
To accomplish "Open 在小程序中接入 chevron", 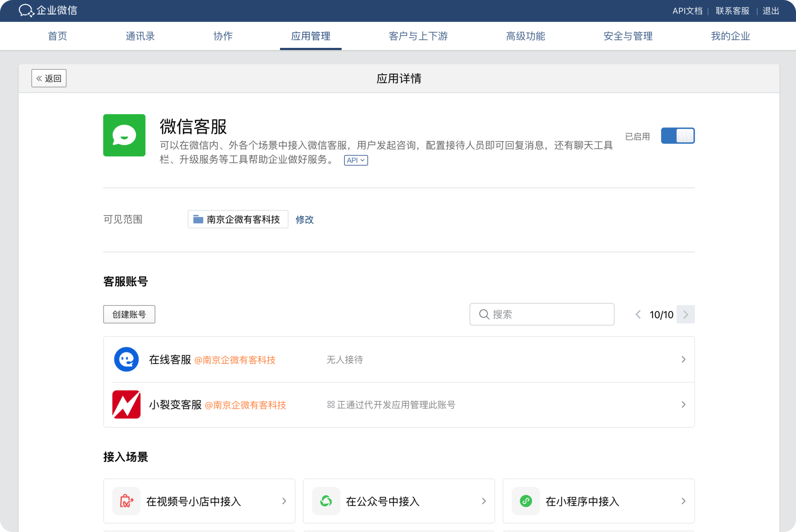I will (x=683, y=501).
